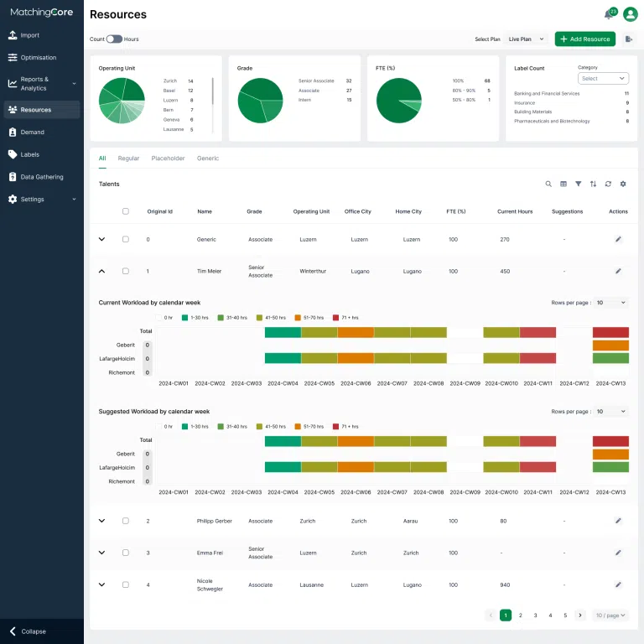The height and width of the screenshot is (644, 644).
Task: Open Optimisation in the sidebar
Action: [39, 58]
